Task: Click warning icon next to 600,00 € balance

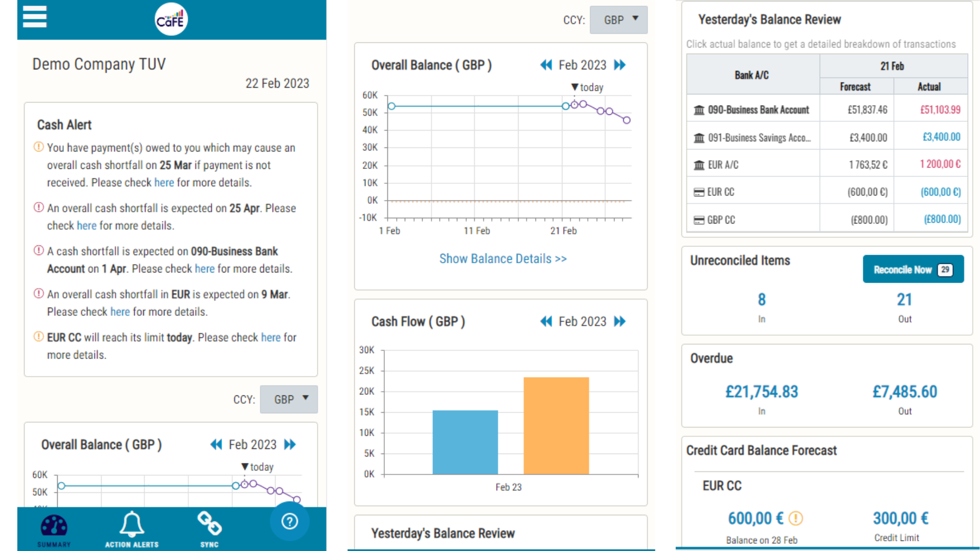Action: click(x=796, y=518)
